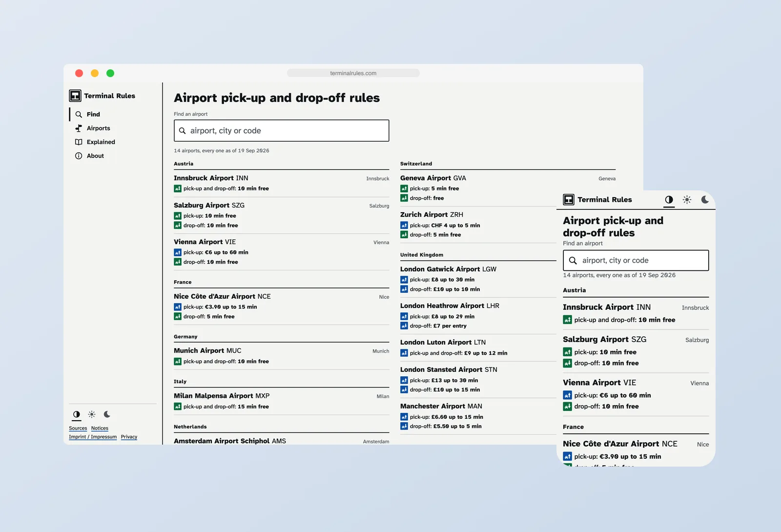Click green pick-up icon for Geneva Airport

[x=404, y=188]
